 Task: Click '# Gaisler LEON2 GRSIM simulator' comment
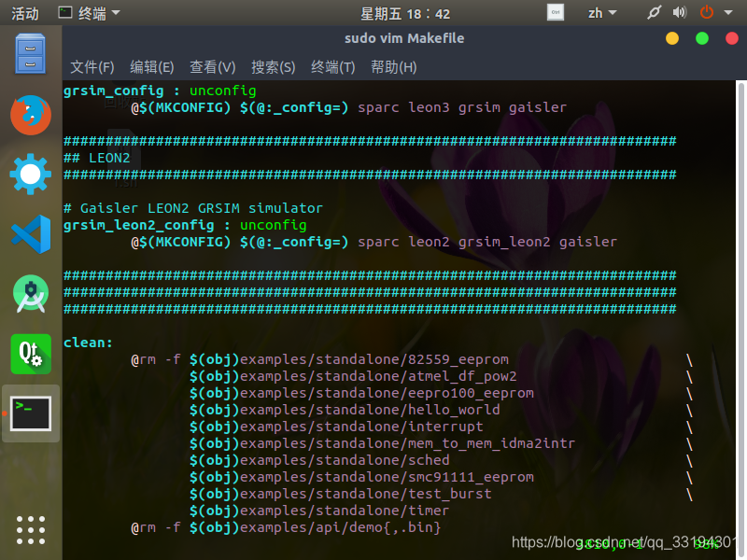click(x=193, y=208)
